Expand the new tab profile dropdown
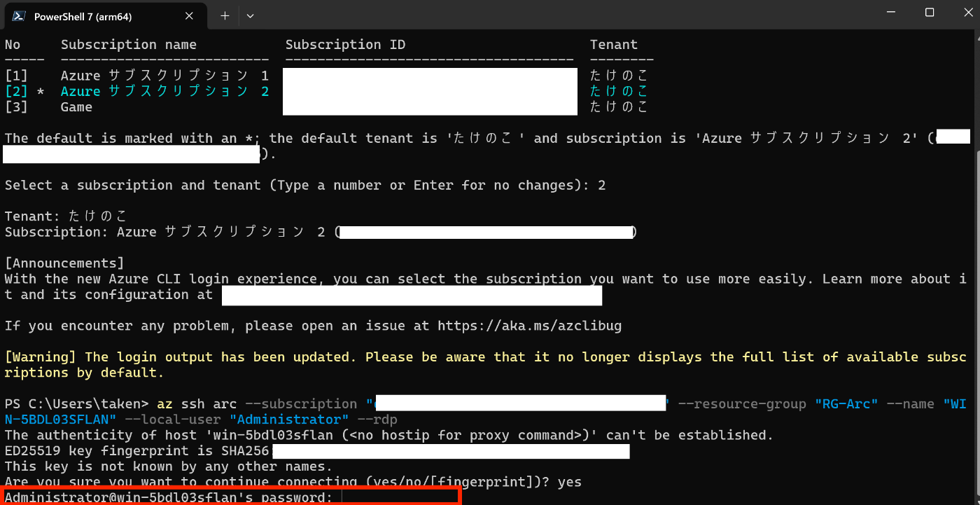Image resolution: width=980 pixels, height=505 pixels. pyautogui.click(x=250, y=15)
